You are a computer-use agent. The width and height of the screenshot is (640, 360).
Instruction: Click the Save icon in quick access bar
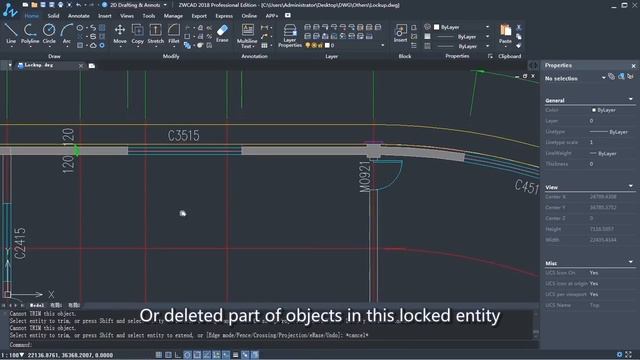pos(43,5)
